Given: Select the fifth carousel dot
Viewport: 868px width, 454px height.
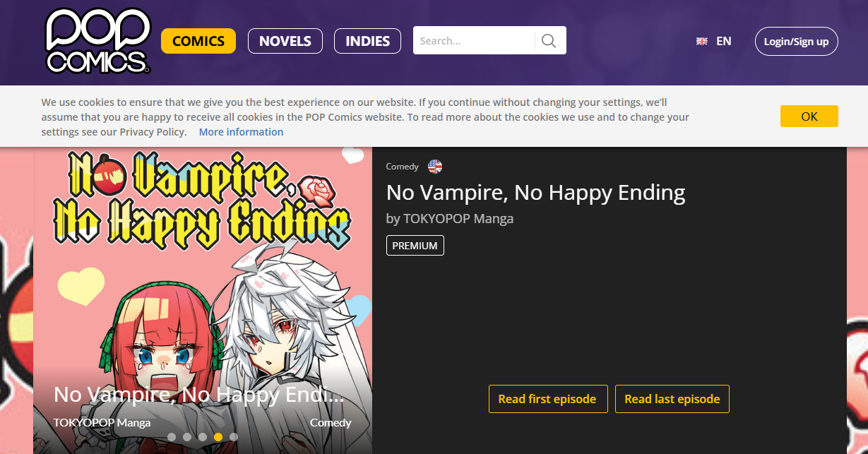Looking at the screenshot, I should click(x=234, y=437).
